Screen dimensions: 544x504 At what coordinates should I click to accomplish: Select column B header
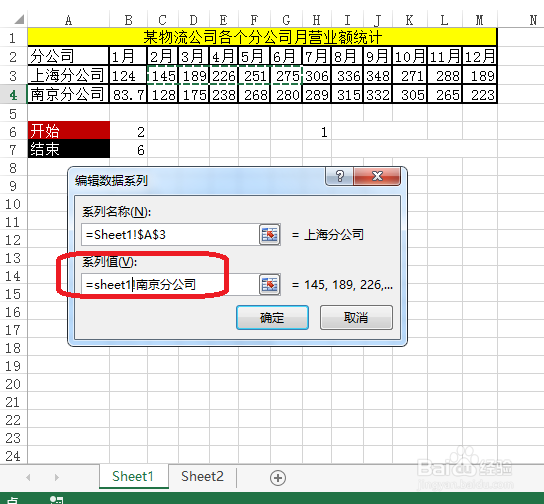point(128,20)
